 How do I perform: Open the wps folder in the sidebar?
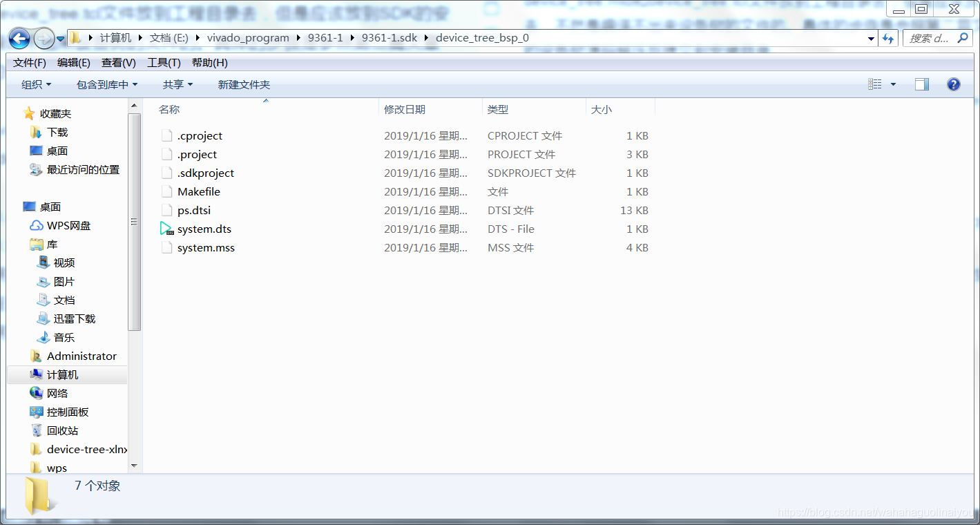(x=57, y=468)
